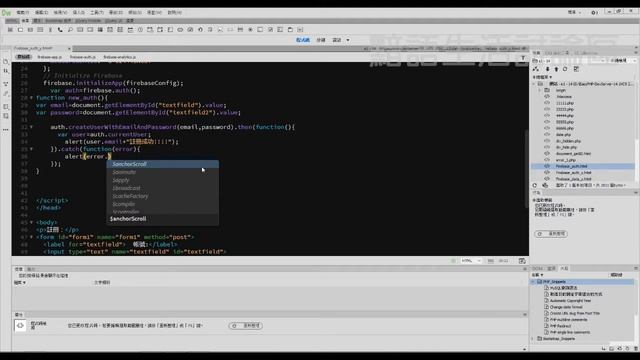The height and width of the screenshot is (360, 640).
Task: Click the Format Source Code icon
Action: [x=6, y=84]
